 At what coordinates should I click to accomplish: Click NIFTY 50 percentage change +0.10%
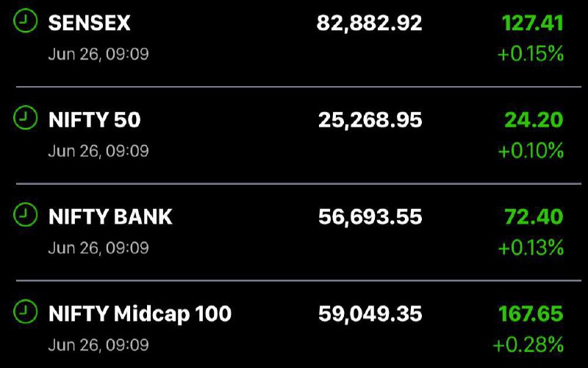(531, 151)
